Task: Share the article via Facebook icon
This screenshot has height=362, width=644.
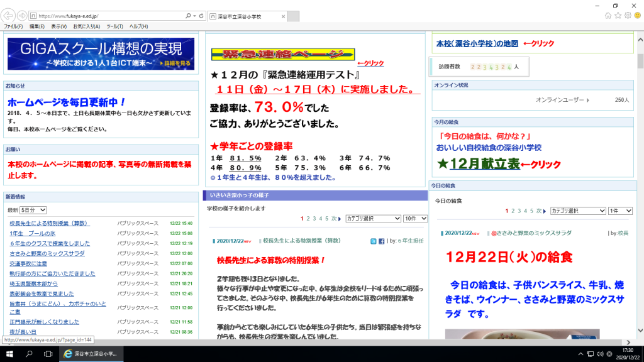Action: (x=382, y=241)
